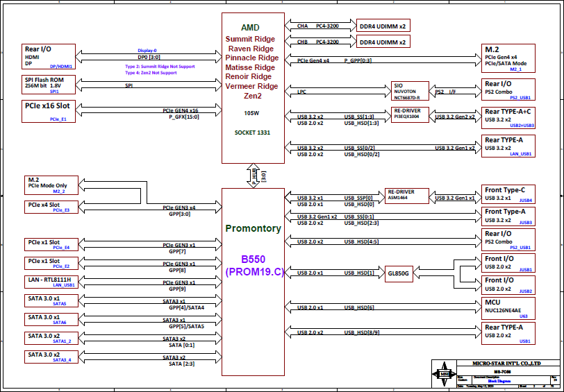
Task: Click the PCIe x4 Slot block
Action: pyautogui.click(x=51, y=207)
